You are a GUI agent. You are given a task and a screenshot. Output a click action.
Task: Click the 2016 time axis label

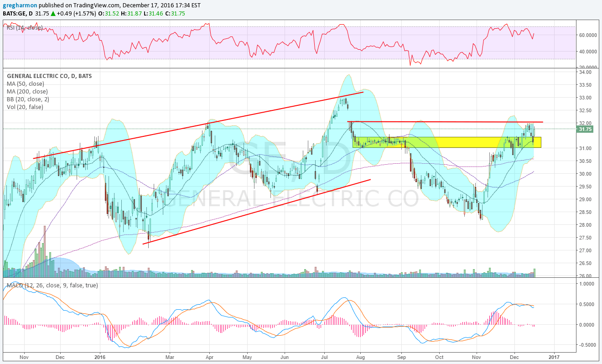pyautogui.click(x=99, y=358)
